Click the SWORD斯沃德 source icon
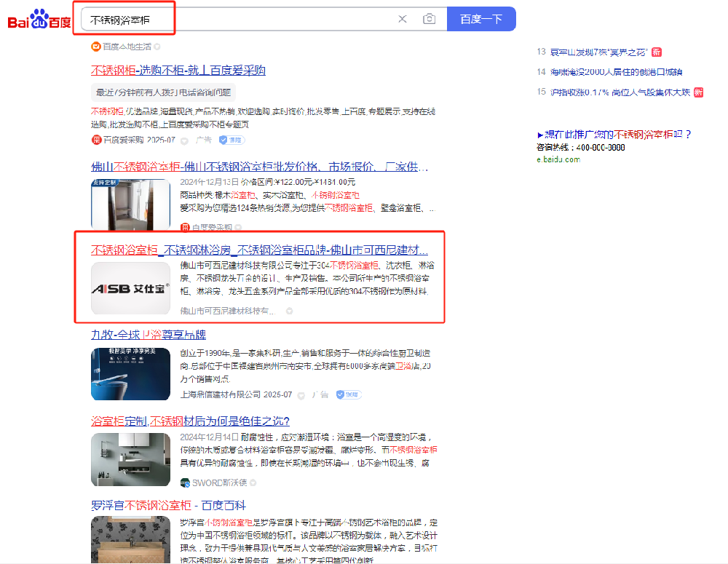This screenshot has width=728, height=564. tap(185, 483)
